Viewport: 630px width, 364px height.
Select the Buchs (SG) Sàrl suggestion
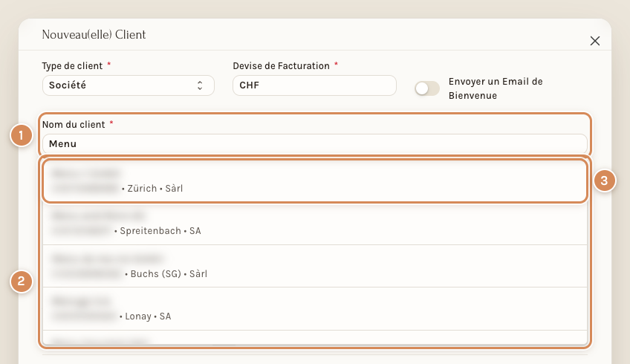click(314, 266)
